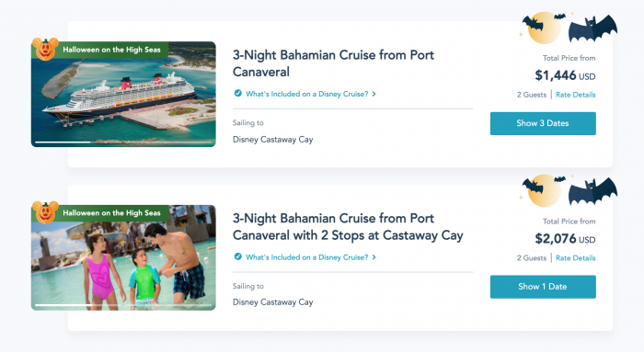Click Mickey pumpkin icon on second cruise image

tap(45, 212)
